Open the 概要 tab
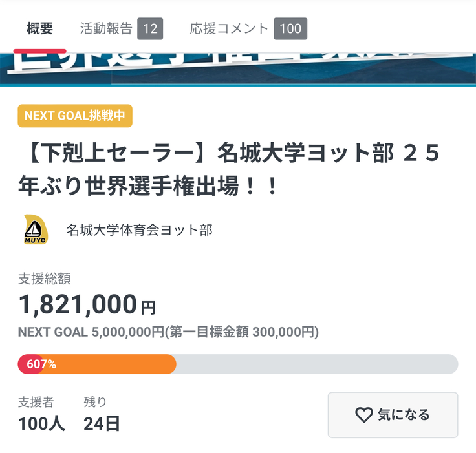This screenshot has height=453, width=476. pyautogui.click(x=39, y=29)
